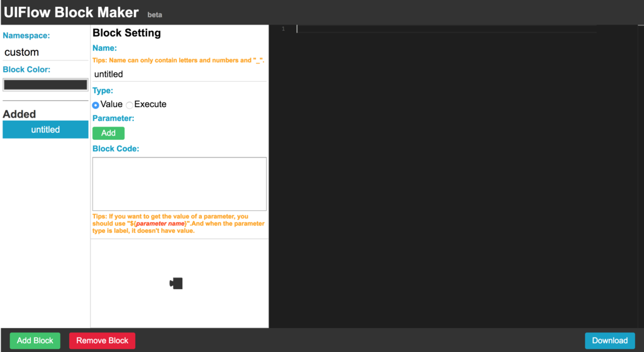Click the Added section heading
Viewport: 644px width, 352px height.
tap(19, 114)
